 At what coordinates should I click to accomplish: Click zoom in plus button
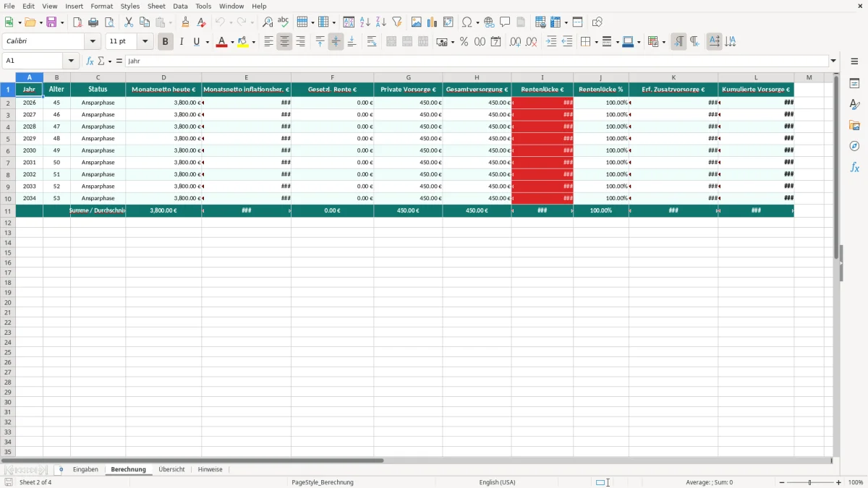point(838,482)
